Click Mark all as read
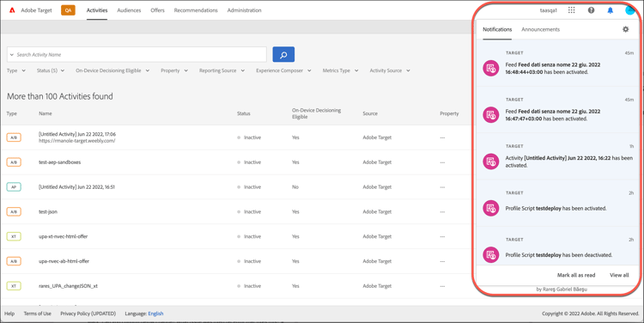 576,275
